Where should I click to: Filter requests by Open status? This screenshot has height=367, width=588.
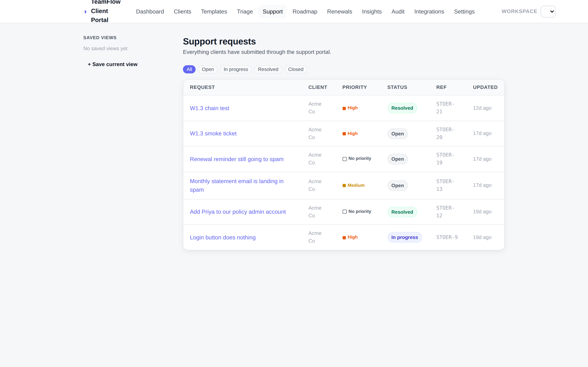tap(208, 69)
